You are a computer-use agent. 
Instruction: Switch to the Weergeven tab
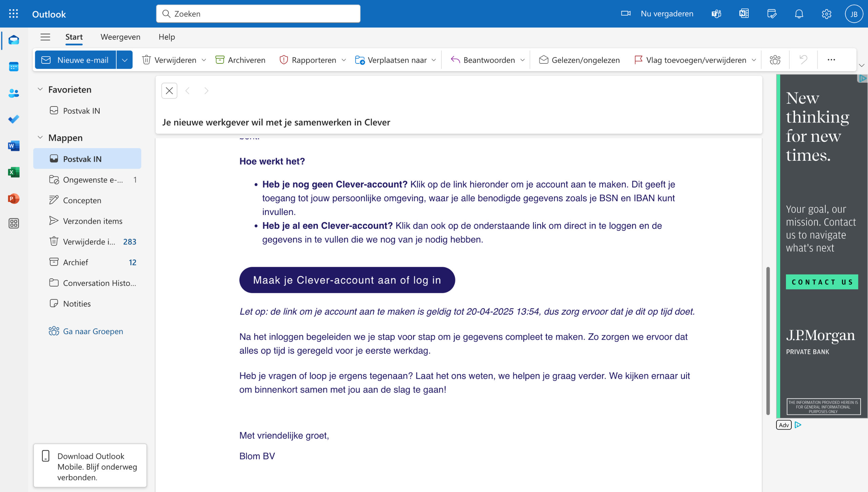tap(120, 37)
